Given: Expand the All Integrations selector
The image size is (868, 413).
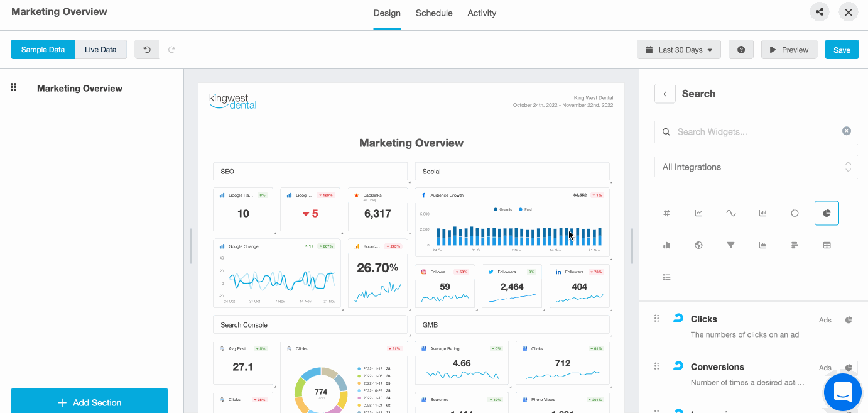Looking at the screenshot, I should (x=756, y=167).
